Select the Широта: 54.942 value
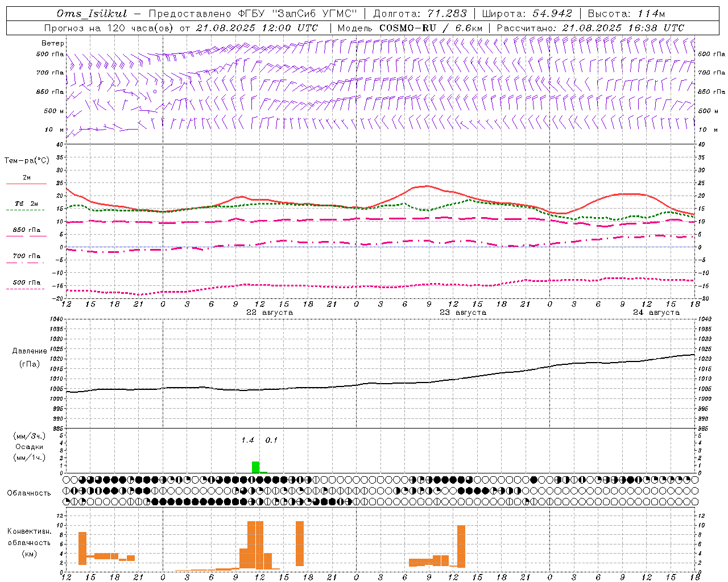This screenshot has height=582, width=728. click(527, 14)
